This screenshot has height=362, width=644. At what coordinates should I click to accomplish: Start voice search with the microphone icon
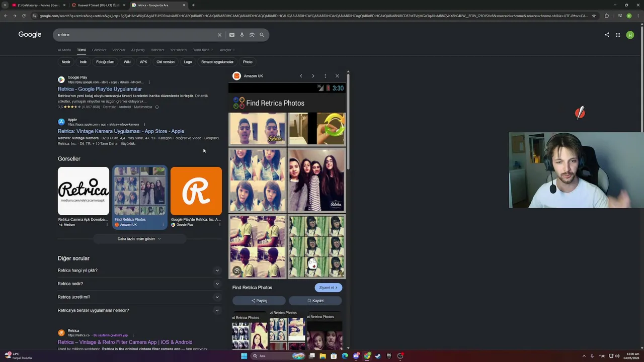tap(242, 35)
